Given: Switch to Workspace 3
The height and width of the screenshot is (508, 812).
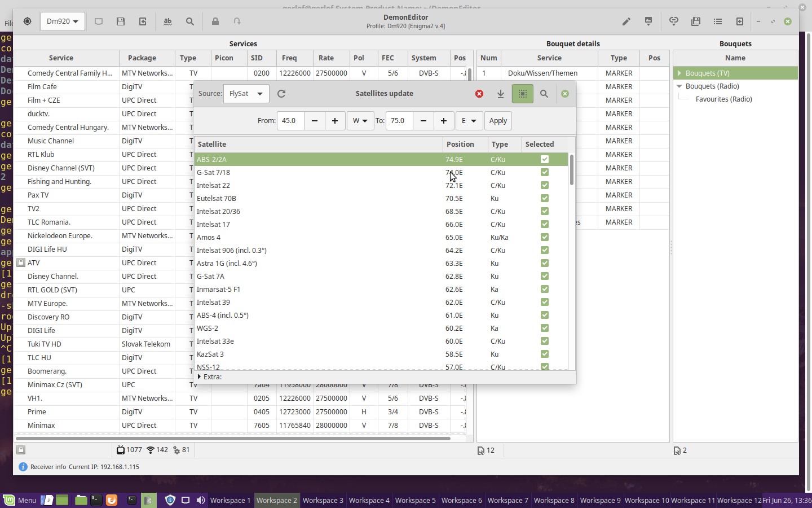Looking at the screenshot, I should 323,500.
